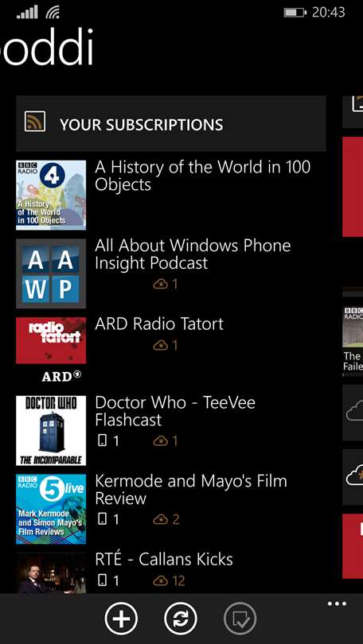Tap cloud count 2 under Kermode and Mayo

click(166, 519)
